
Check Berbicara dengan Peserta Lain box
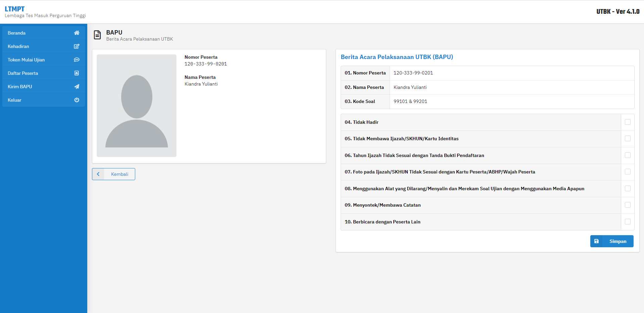click(x=628, y=222)
